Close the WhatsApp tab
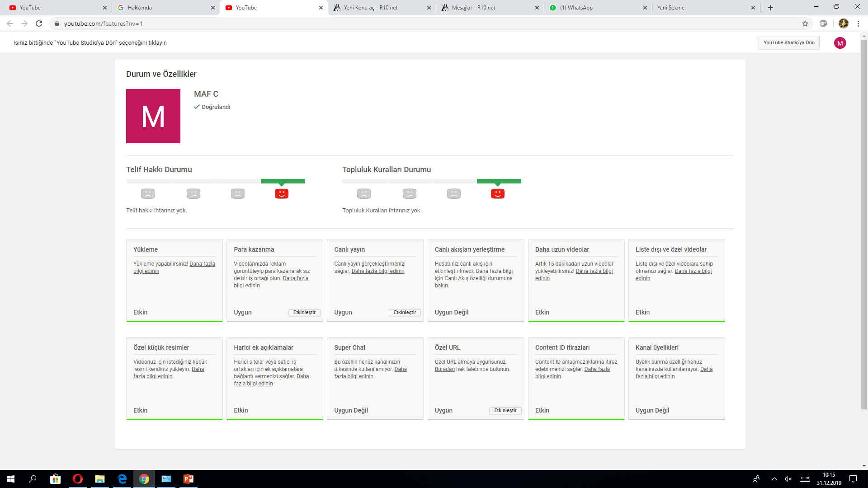Image resolution: width=868 pixels, height=488 pixels. (645, 8)
